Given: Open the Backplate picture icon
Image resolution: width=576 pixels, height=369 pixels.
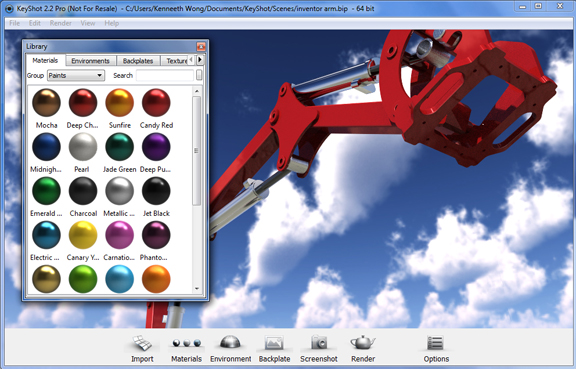Looking at the screenshot, I should coord(274,343).
